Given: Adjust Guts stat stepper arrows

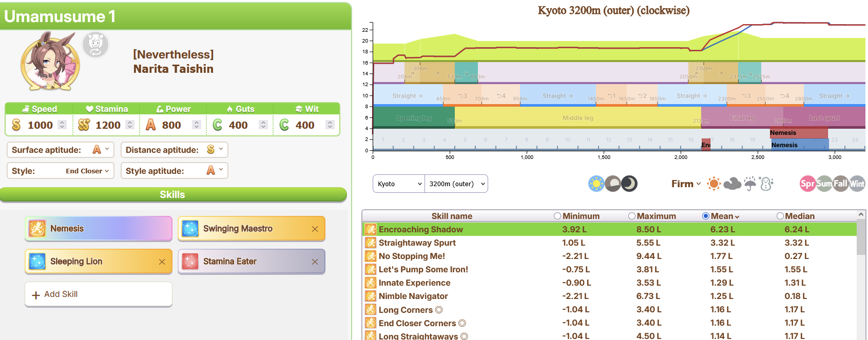Looking at the screenshot, I should pyautogui.click(x=263, y=125).
